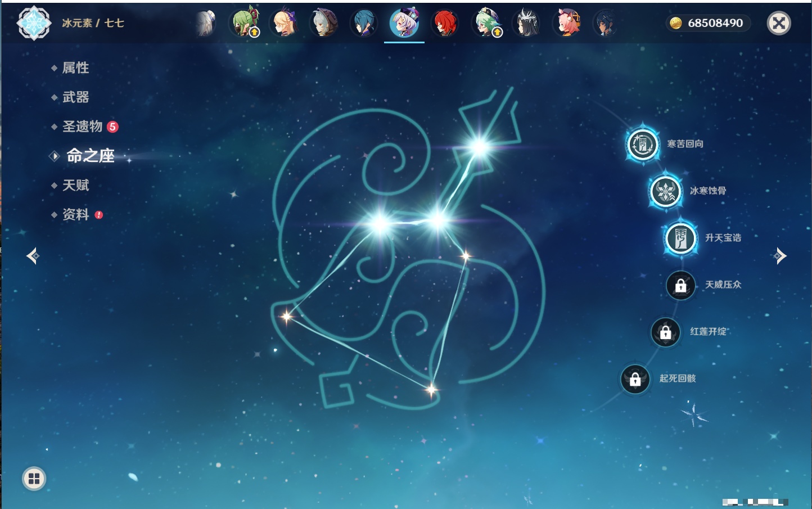This screenshot has width=812, height=509.
Task: Go to the previous character with left arrow
Action: [x=33, y=256]
